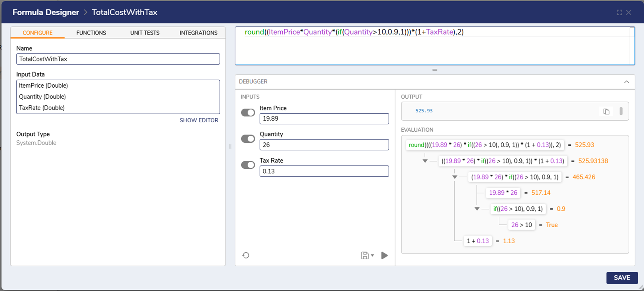Disable the Tax Rate input switch
Screen dimensions: 644x291
[x=248, y=165]
